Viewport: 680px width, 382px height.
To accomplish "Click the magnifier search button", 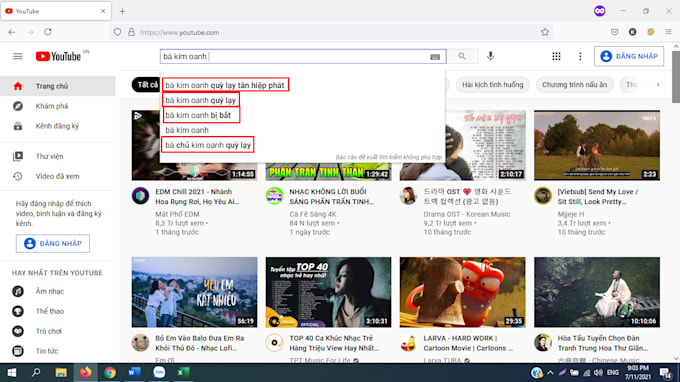I will coord(462,56).
